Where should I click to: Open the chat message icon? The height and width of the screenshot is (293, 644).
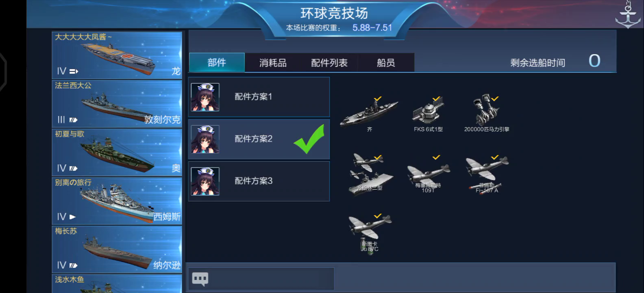(x=200, y=279)
